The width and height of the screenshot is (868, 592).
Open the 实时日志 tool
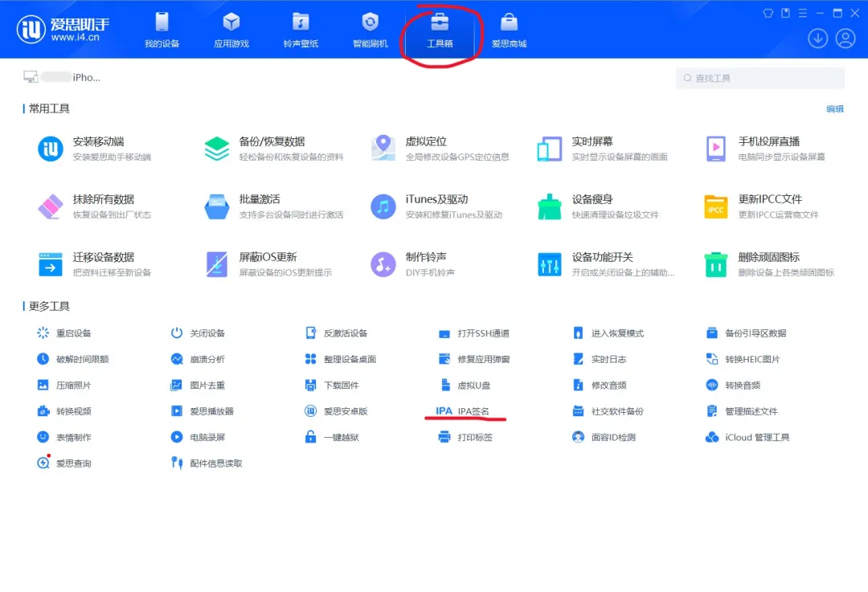600,359
